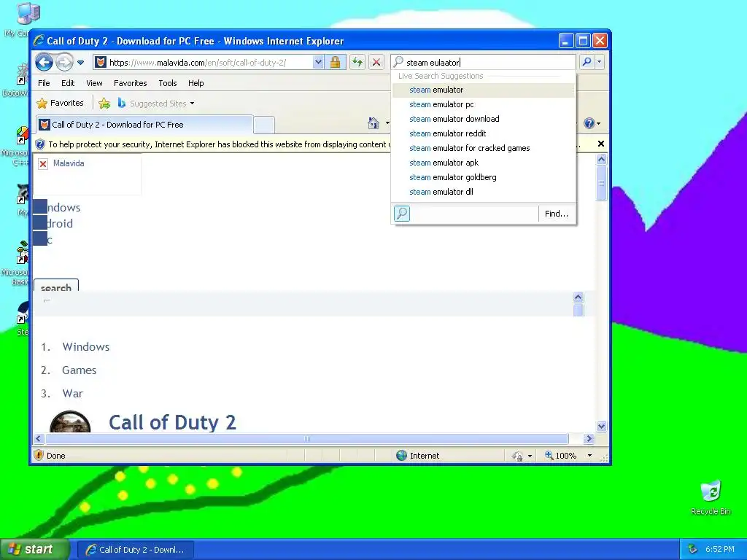Click the Favorites star button
Screen dimensions: 747x560
click(60, 103)
